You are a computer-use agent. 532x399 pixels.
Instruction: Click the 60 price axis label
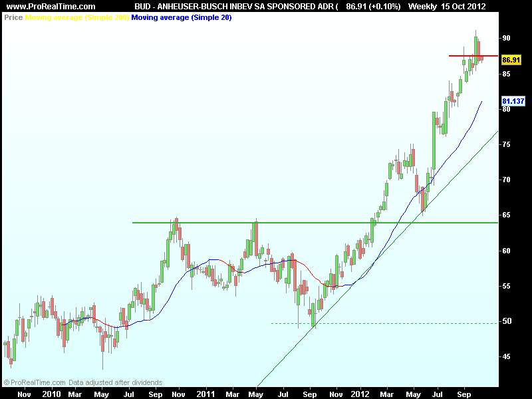point(506,251)
